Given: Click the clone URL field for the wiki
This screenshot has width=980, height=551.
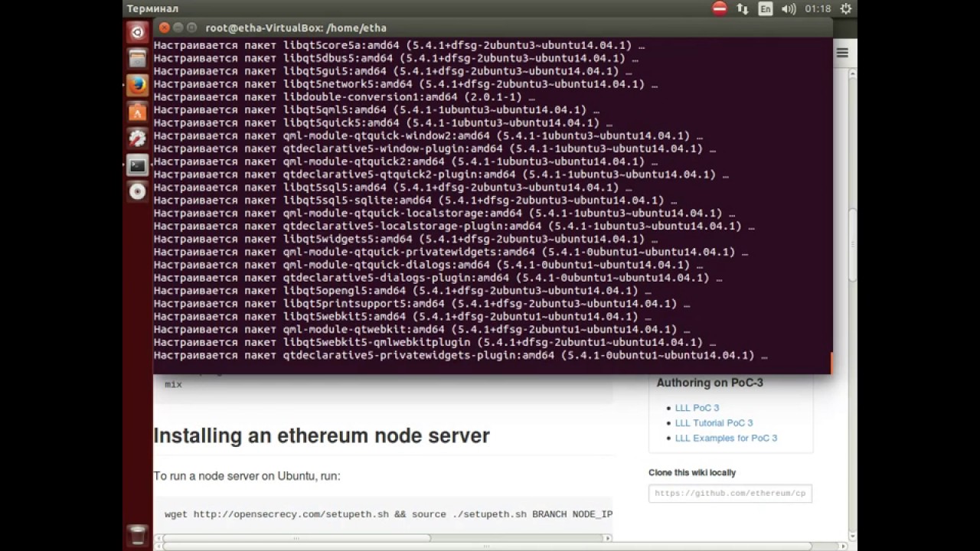Looking at the screenshot, I should click(x=730, y=494).
